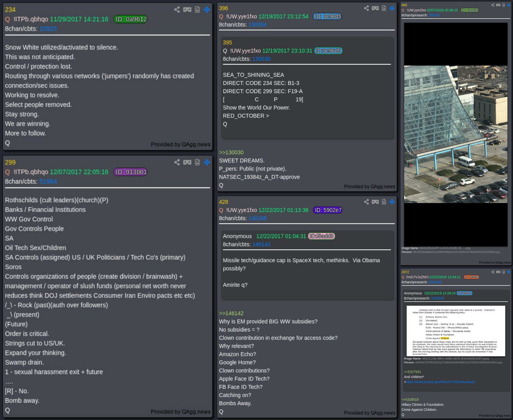Click the ID:3c96d5 badge on post 395

(328, 51)
